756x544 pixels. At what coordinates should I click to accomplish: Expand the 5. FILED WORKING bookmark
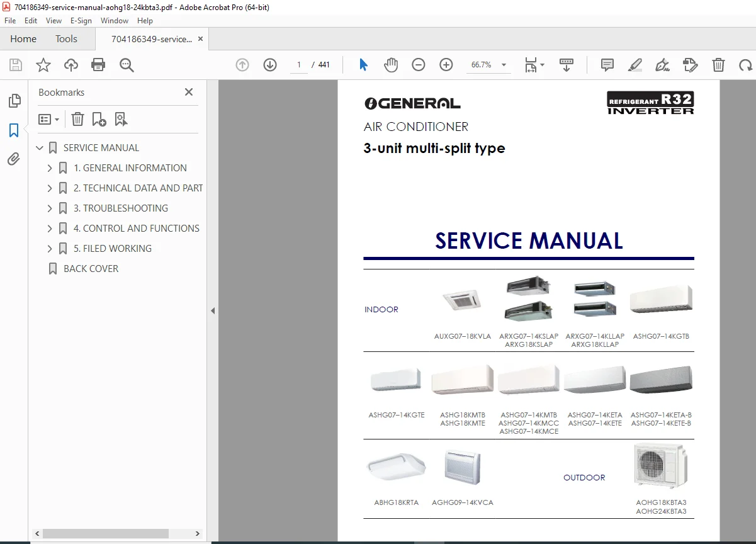(50, 249)
